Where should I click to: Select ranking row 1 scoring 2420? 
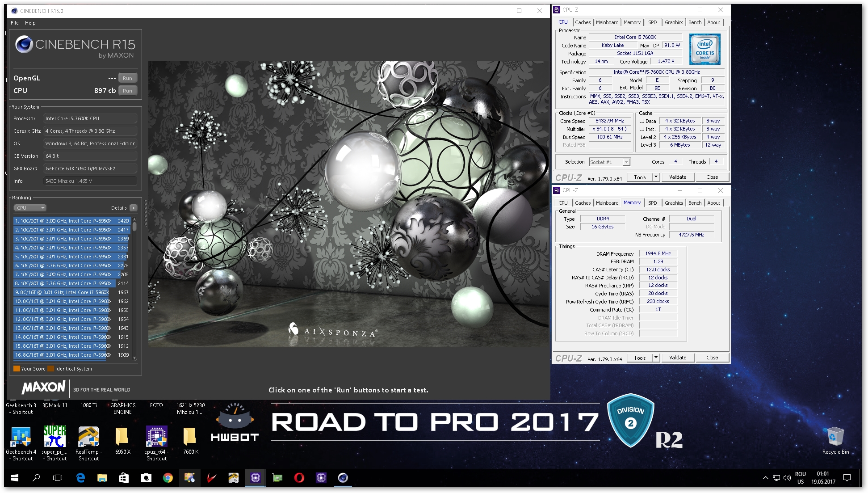coord(72,221)
